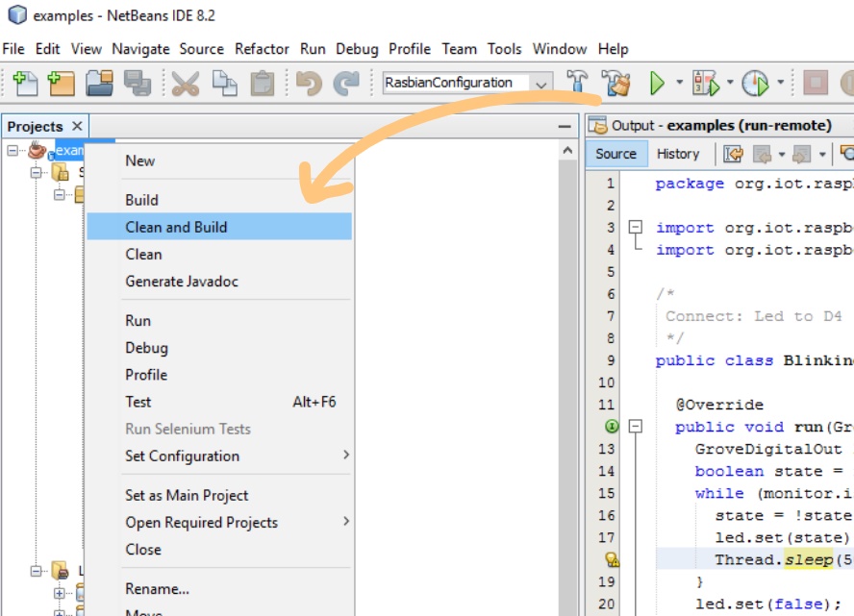Choose Run in the context menu
This screenshot has height=616, width=854.
[219, 321]
